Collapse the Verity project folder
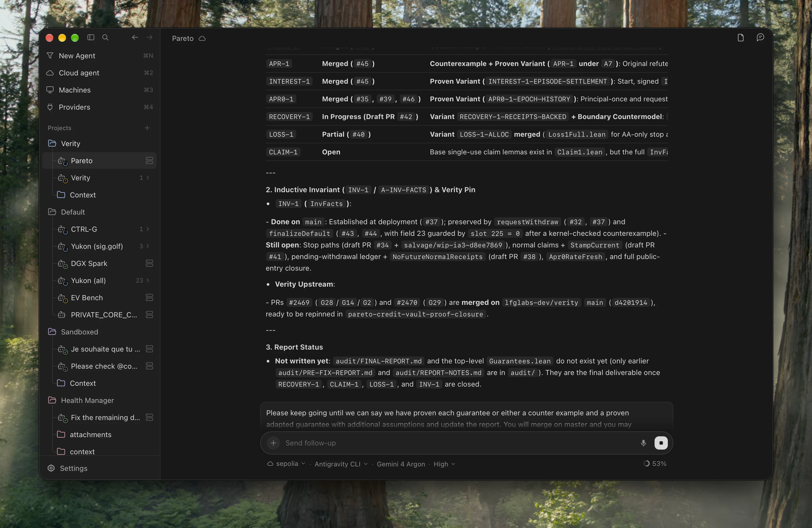The width and height of the screenshot is (812, 528). coord(100,144)
